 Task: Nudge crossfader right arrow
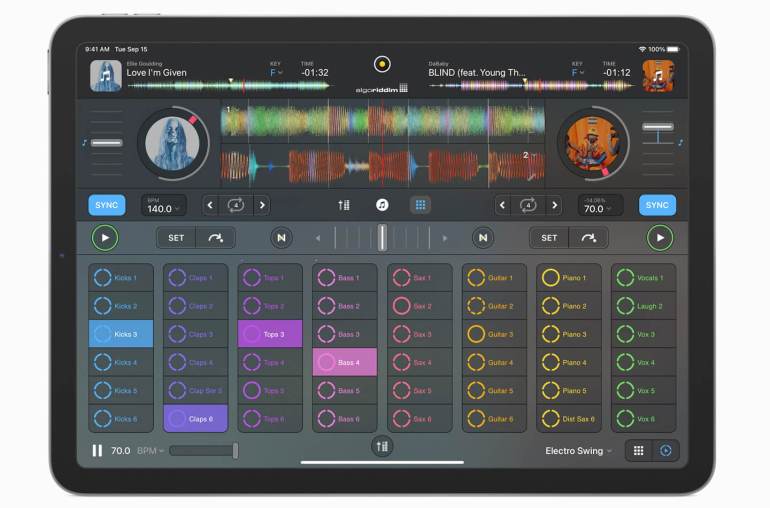(445, 238)
